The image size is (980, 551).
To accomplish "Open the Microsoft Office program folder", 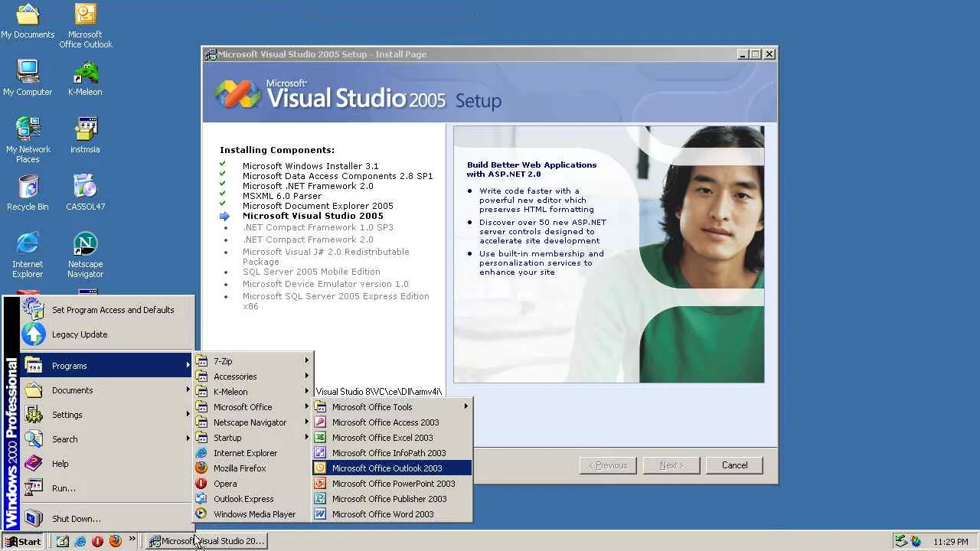I will point(253,406).
